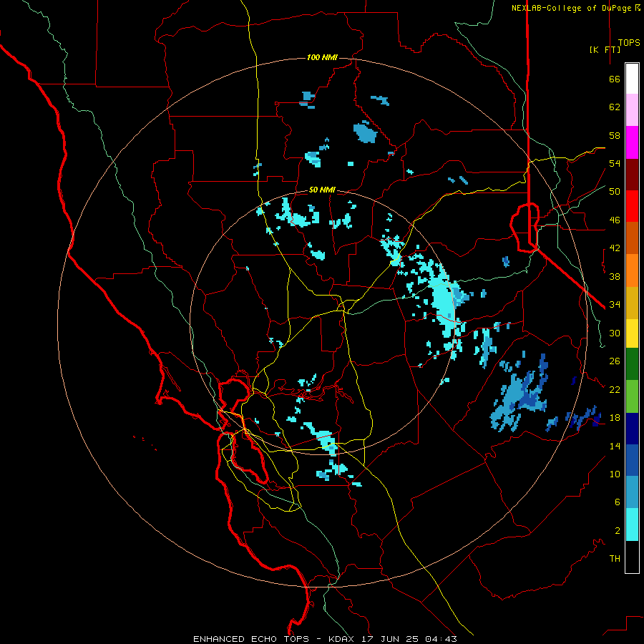The image size is (644, 644).
Task: Click the black TH threshold swatch
Action: [x=632, y=557]
